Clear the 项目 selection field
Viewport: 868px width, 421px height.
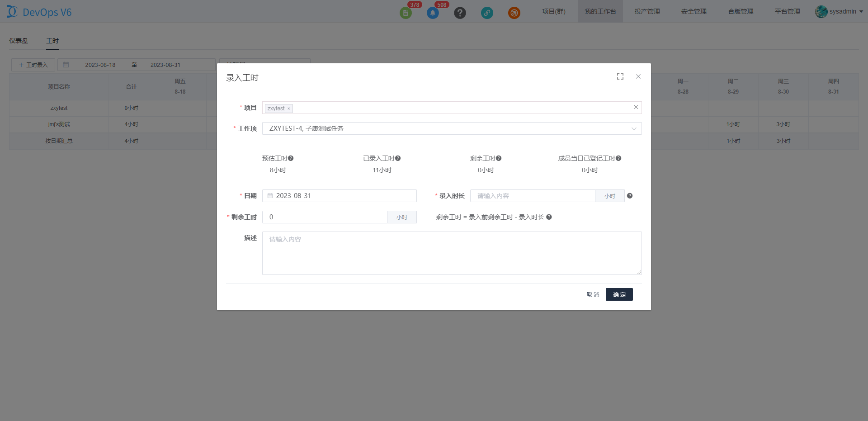click(x=636, y=108)
